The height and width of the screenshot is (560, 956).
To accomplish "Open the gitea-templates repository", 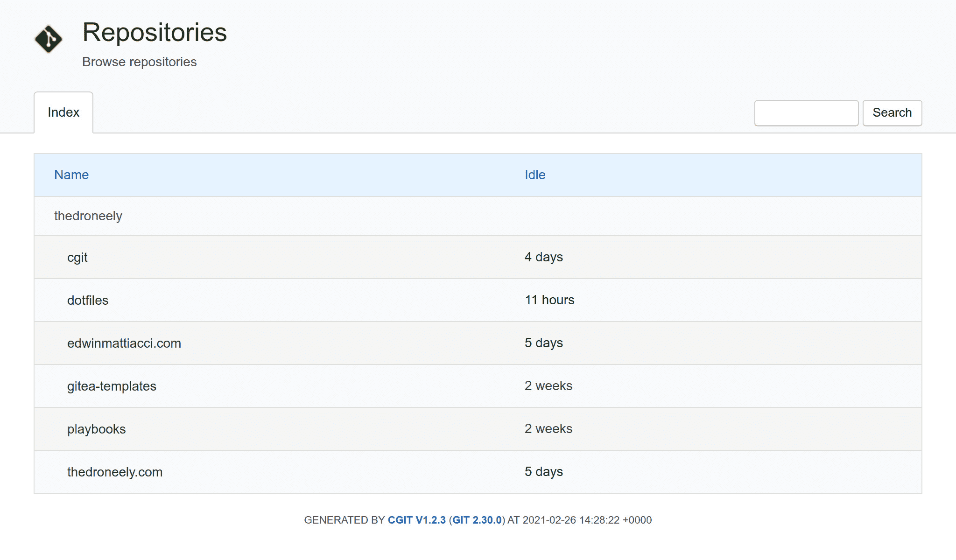I will pos(112,386).
